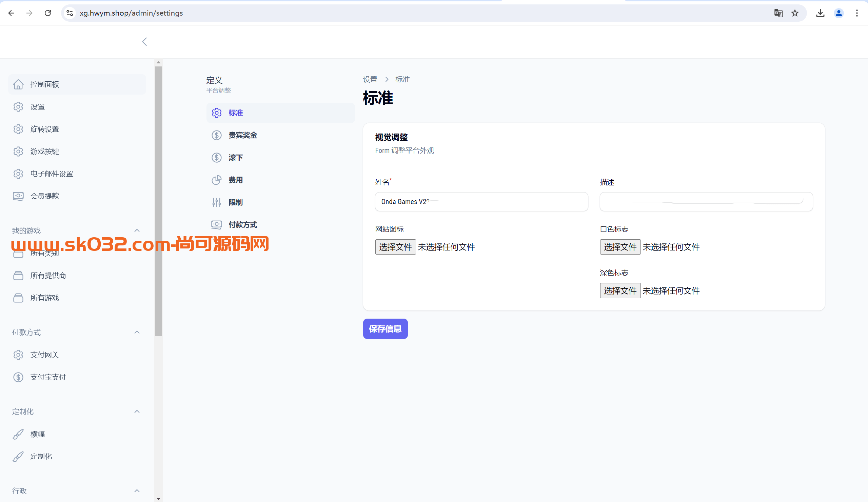Click the translate page icon

click(778, 13)
